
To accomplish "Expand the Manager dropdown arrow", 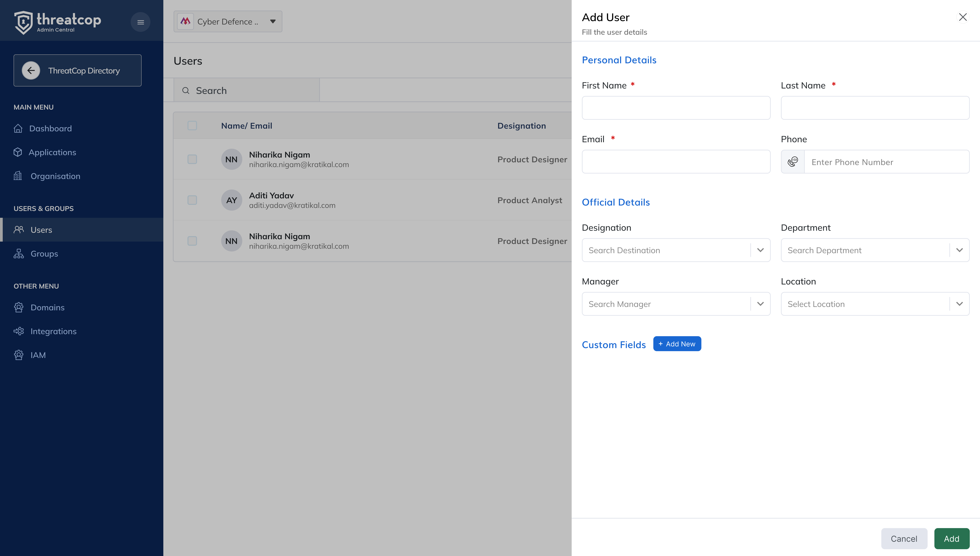I will (761, 304).
